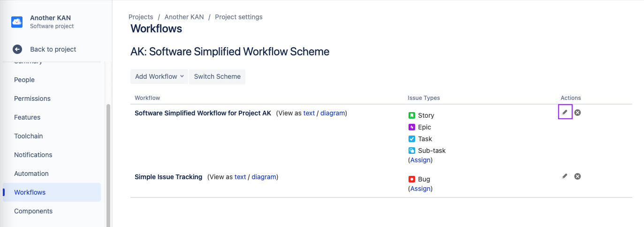The image size is (644, 227).
Task: View Software Simplified Workflow as text
Action: point(309,113)
